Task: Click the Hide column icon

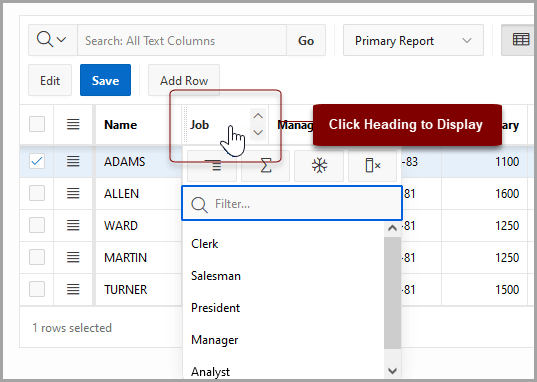Action: coord(373,166)
